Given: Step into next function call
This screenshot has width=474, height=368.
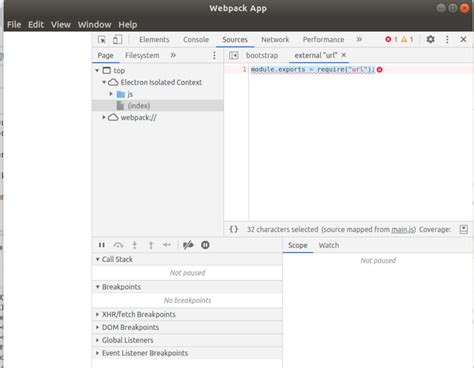Looking at the screenshot, I should [135, 245].
